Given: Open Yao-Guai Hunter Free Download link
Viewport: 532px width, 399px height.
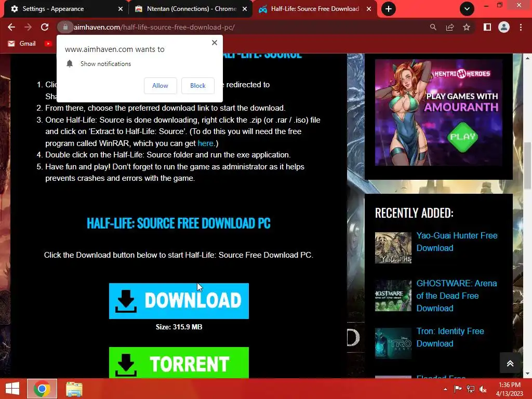Looking at the screenshot, I should [457, 242].
